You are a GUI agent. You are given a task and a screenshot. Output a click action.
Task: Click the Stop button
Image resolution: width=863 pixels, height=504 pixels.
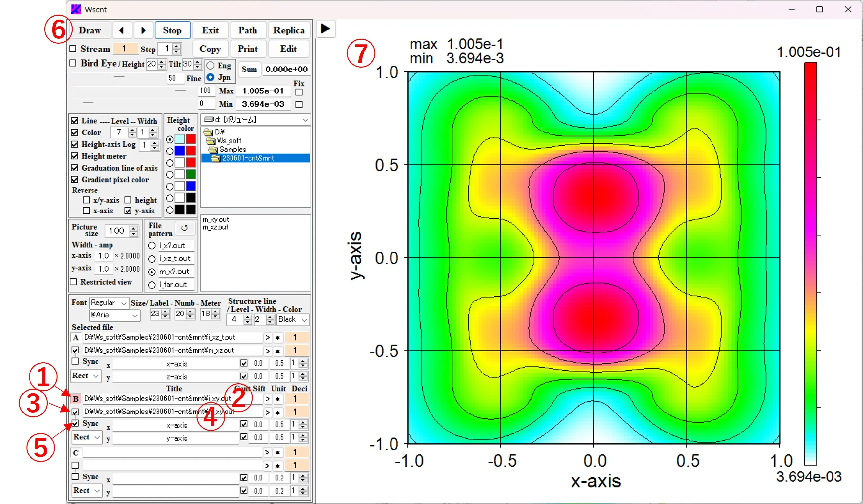pos(172,30)
